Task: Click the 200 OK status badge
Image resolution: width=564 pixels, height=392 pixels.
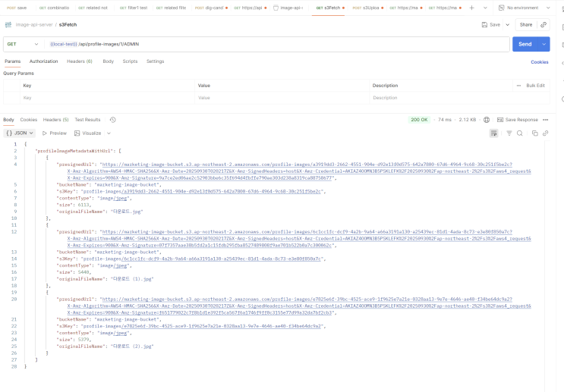Action: [x=419, y=120]
